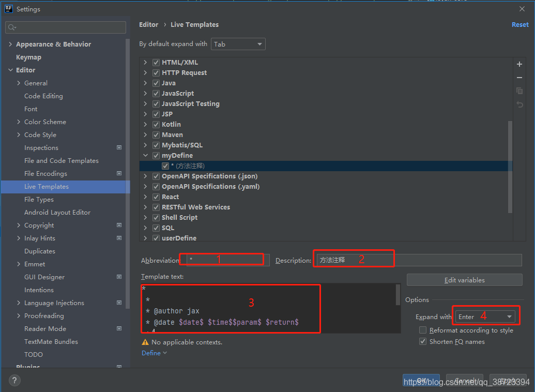Screen dimensions: 535x392
Task: Click the project-level icon next to Reader Mode
Action: [x=119, y=328]
